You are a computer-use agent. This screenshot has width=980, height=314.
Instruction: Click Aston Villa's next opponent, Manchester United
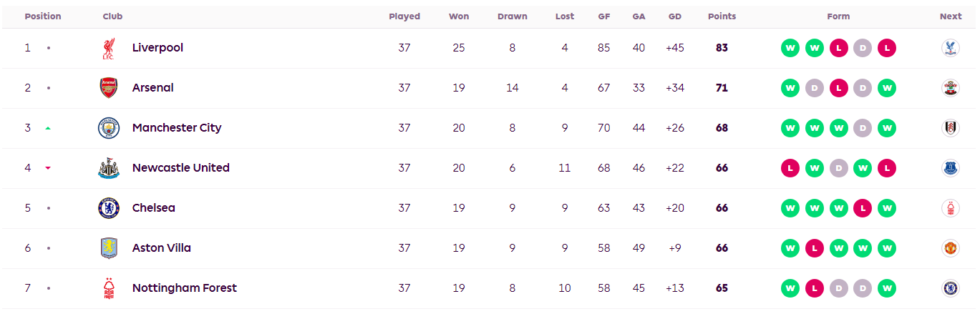pyautogui.click(x=950, y=248)
